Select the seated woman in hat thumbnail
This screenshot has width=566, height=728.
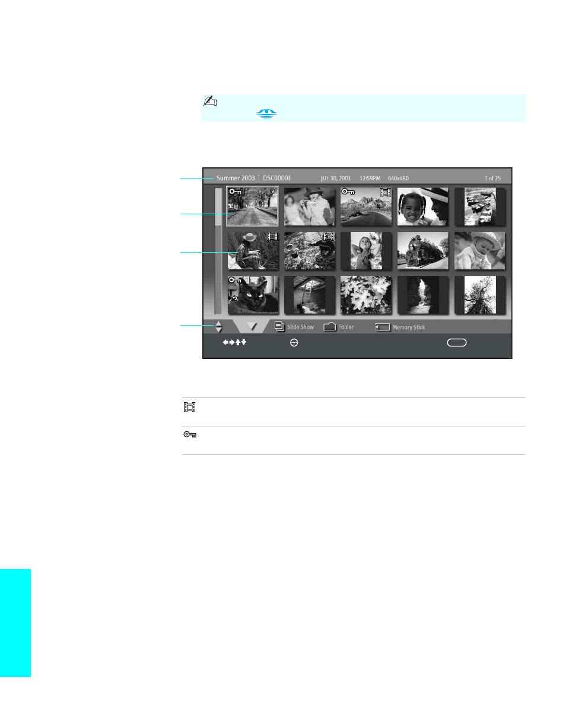pos(253,250)
